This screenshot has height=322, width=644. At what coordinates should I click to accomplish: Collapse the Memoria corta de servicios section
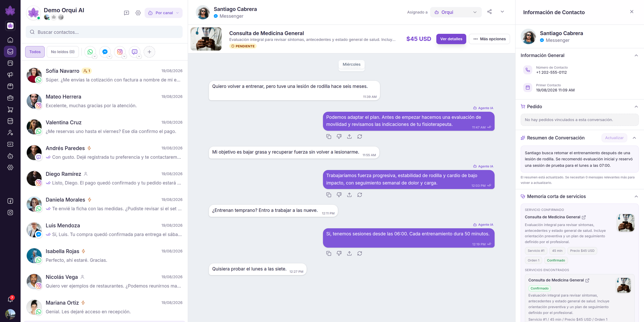click(636, 196)
